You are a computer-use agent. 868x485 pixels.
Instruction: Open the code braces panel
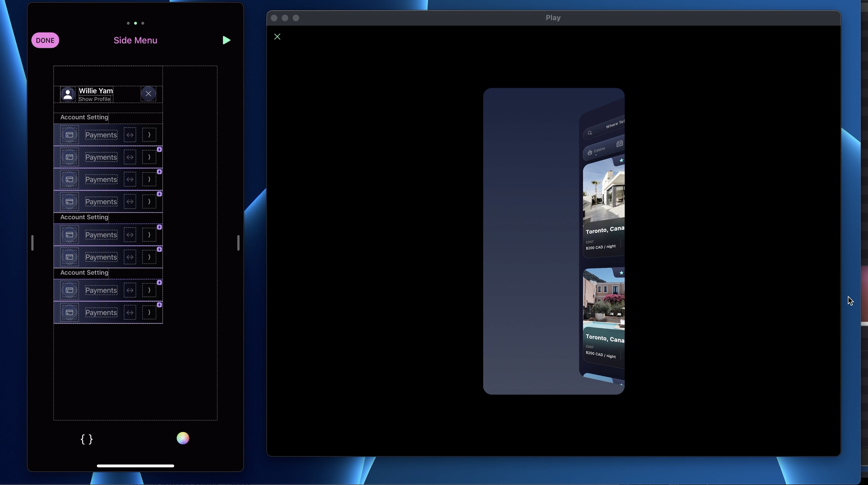click(x=87, y=439)
